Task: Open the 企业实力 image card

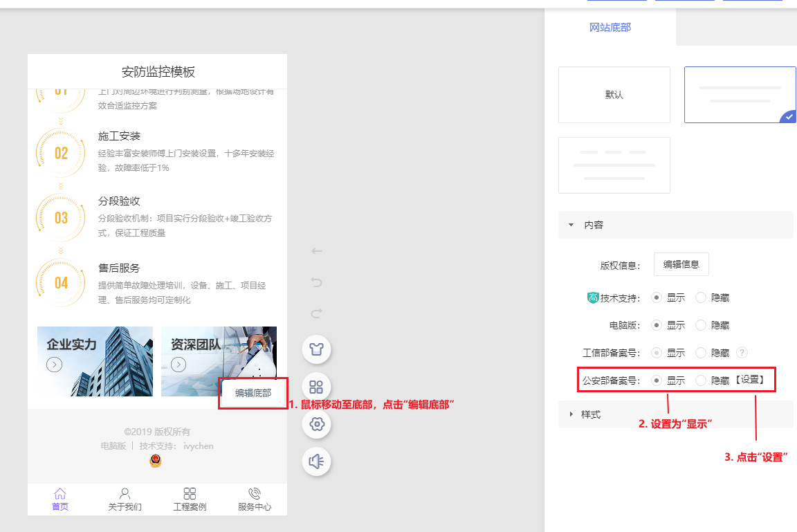Action: pos(95,361)
